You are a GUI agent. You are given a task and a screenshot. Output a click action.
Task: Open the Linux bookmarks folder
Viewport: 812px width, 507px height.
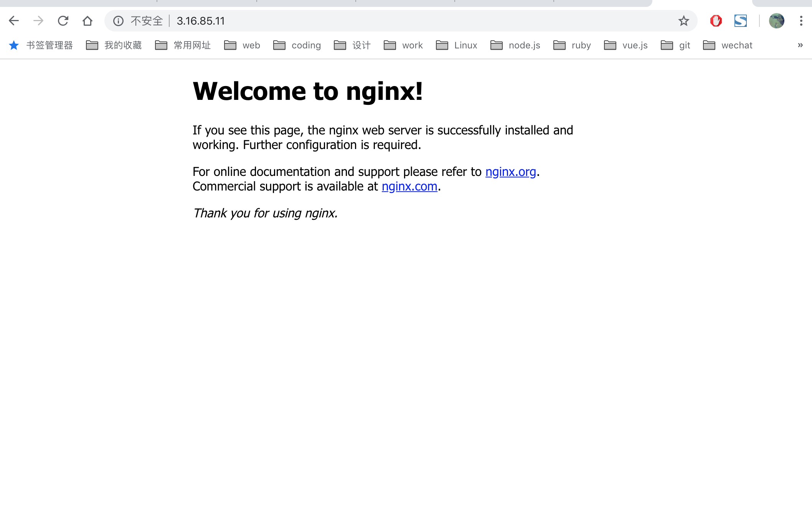[x=457, y=45]
